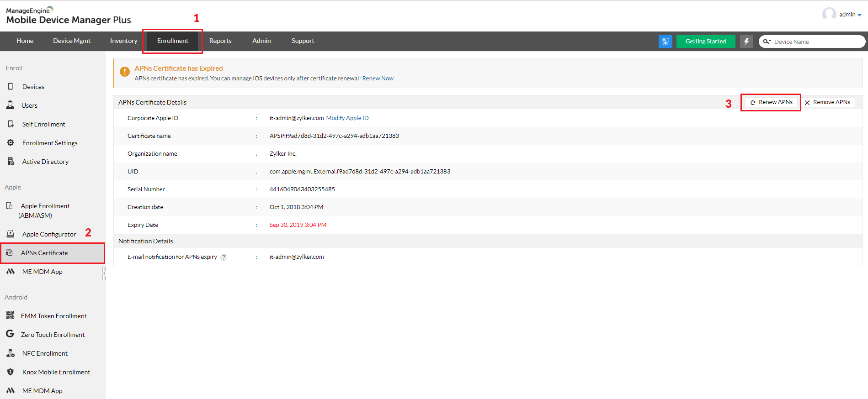The height and width of the screenshot is (399, 868).
Task: Click the Apple Enrollment (ABM/ASM) icon
Action: click(9, 205)
